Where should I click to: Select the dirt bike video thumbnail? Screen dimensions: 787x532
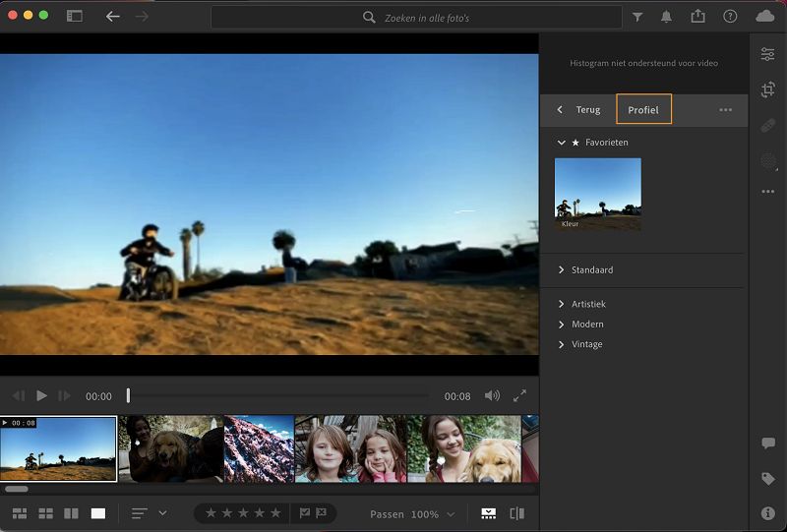[58, 448]
